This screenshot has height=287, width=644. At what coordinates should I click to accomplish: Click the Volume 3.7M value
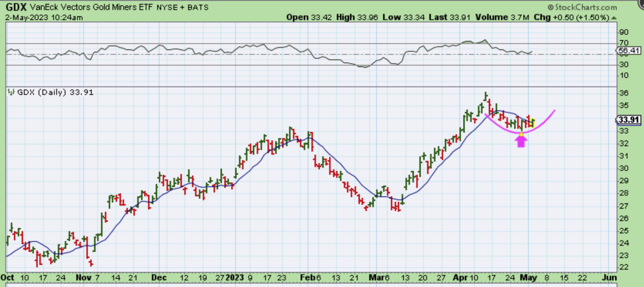click(x=503, y=17)
